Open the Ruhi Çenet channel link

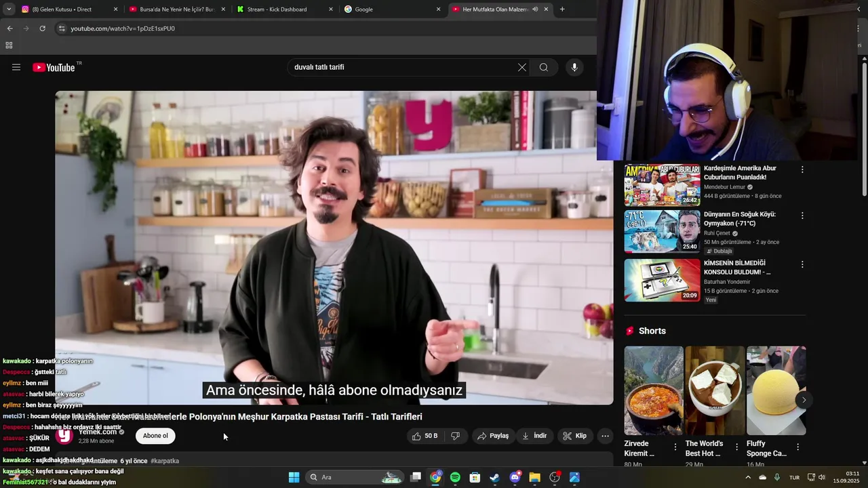click(717, 233)
